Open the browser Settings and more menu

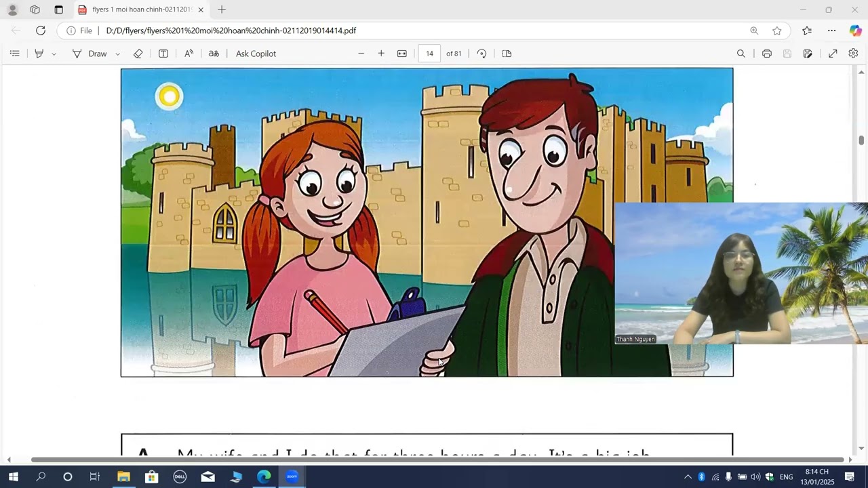[832, 30]
